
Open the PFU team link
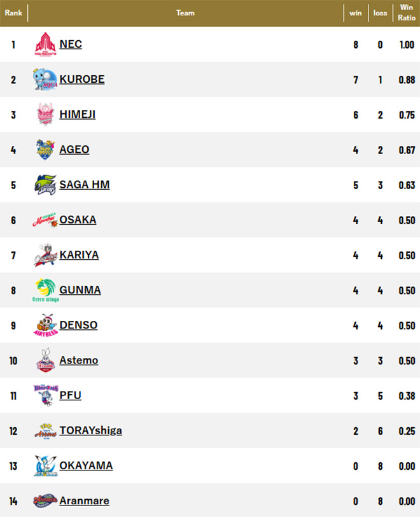coord(71,395)
